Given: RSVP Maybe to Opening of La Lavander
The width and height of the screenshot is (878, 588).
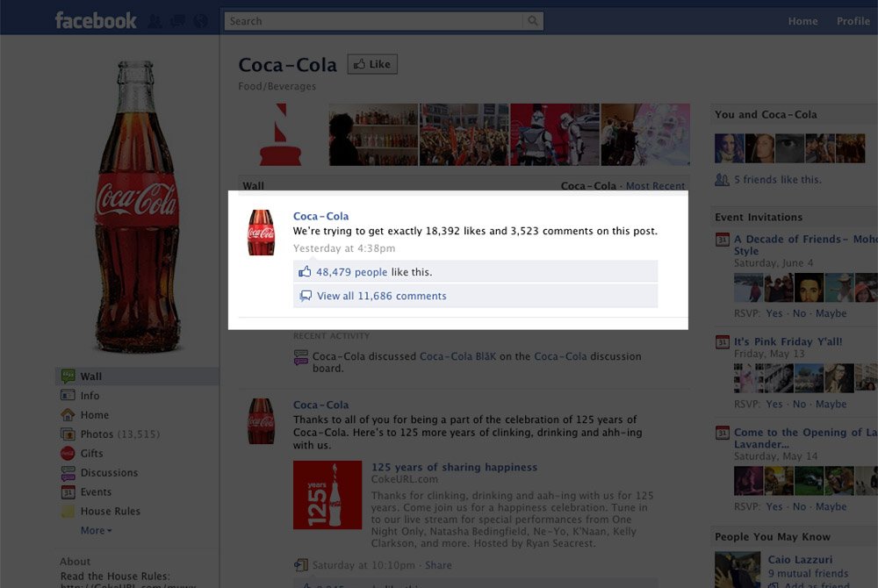Looking at the screenshot, I should click(831, 506).
